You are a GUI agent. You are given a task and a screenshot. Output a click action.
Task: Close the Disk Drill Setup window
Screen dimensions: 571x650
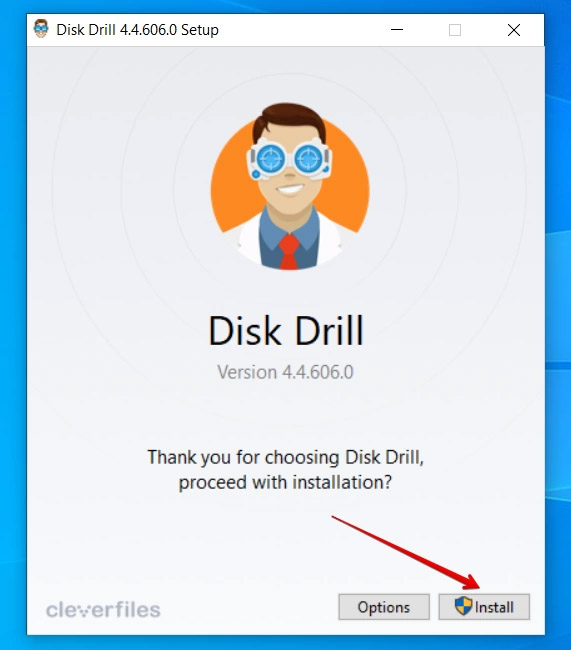click(x=514, y=30)
